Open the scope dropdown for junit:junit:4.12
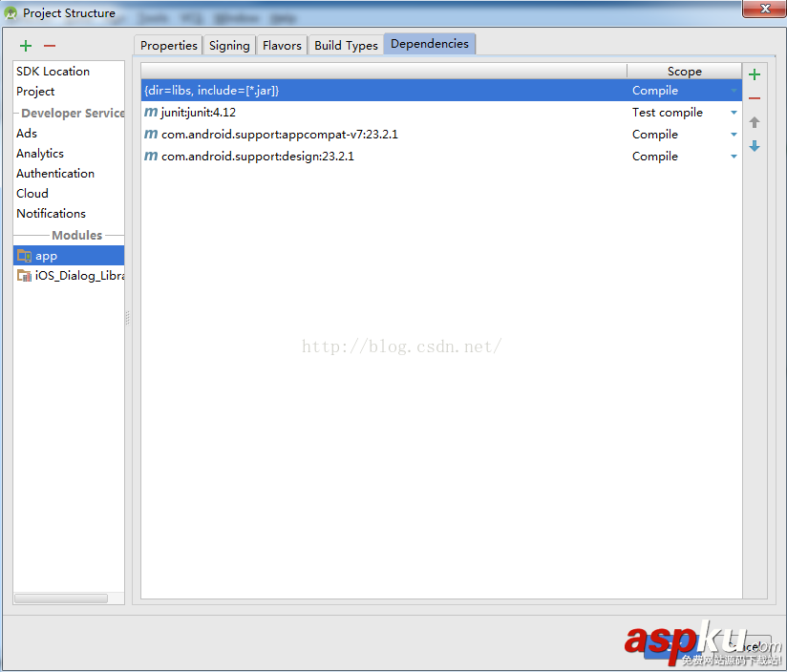The width and height of the screenshot is (787, 672). [733, 112]
